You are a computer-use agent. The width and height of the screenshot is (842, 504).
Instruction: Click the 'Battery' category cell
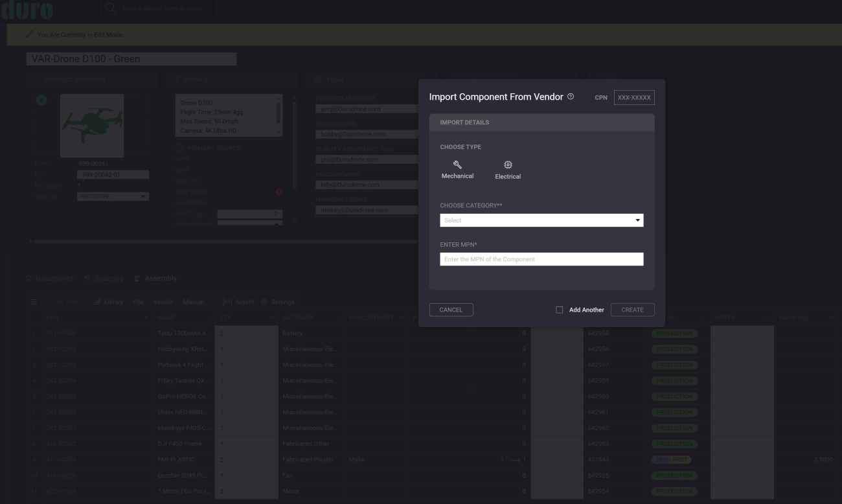[293, 334]
